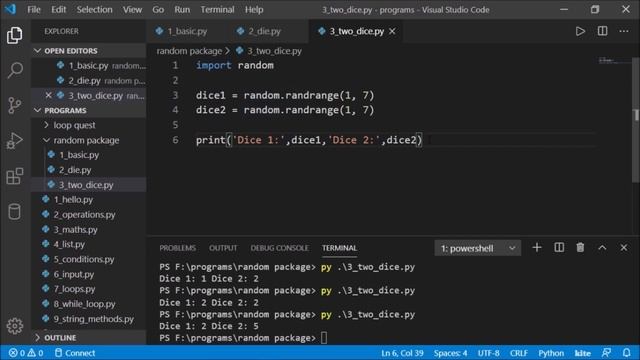
Task: Split the editor to the right
Action: [602, 31]
